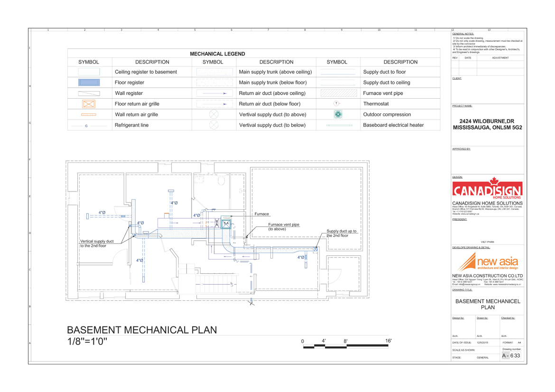555x392 pixels.
Task: Click the 'Supply duct up to the 2nd floor' label
Action: (341, 233)
